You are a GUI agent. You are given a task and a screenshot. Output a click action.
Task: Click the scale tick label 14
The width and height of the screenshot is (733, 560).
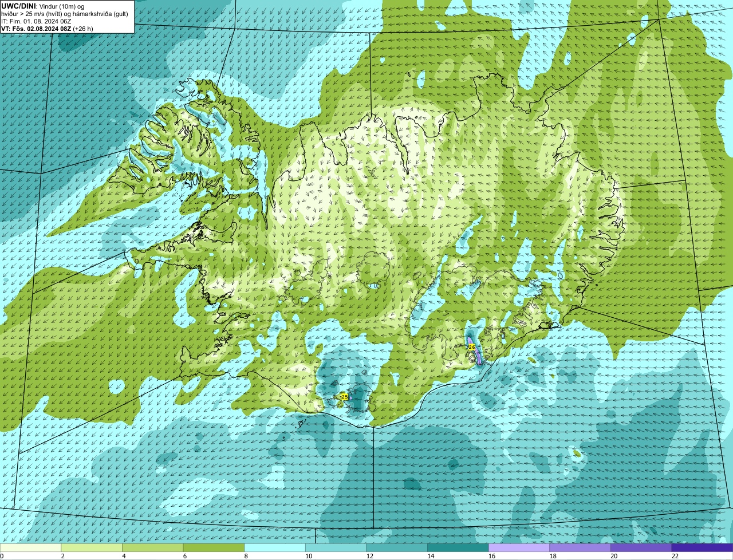click(x=431, y=556)
